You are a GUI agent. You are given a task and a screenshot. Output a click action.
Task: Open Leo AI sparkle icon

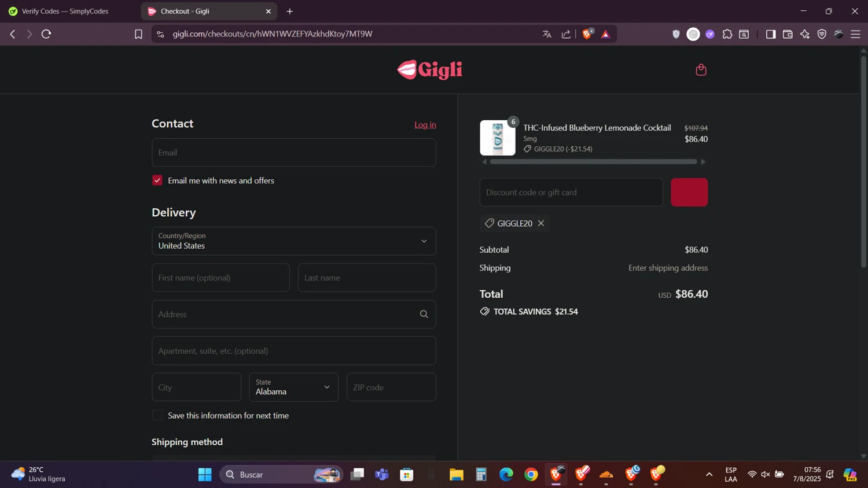pos(805,34)
